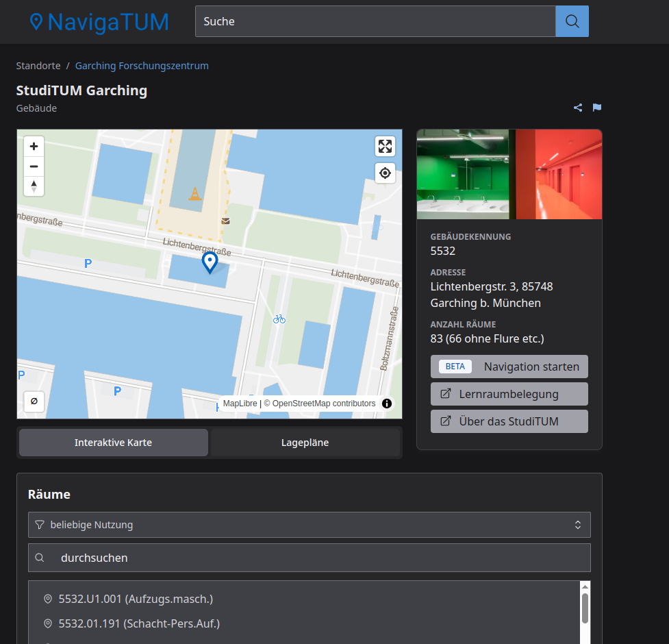This screenshot has height=644, width=669.
Task: Open Über das StudiTUM link
Action: click(509, 421)
